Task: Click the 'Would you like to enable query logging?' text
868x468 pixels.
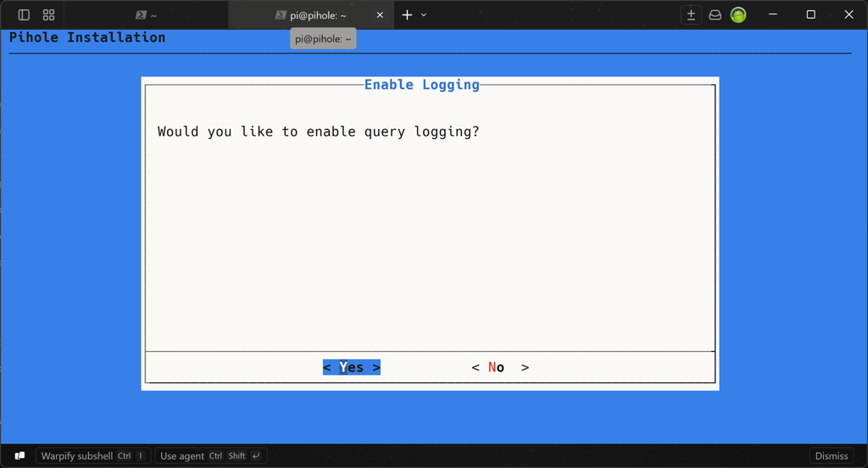Action: pos(319,131)
